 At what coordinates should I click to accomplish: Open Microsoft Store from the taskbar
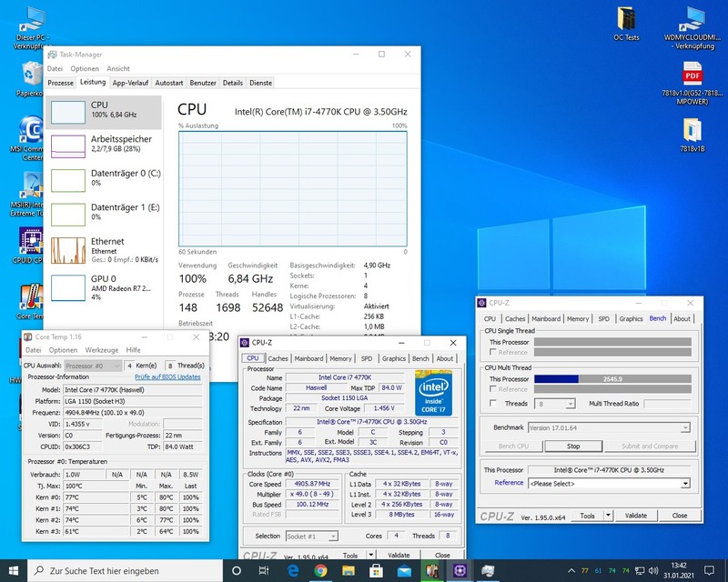[x=376, y=570]
